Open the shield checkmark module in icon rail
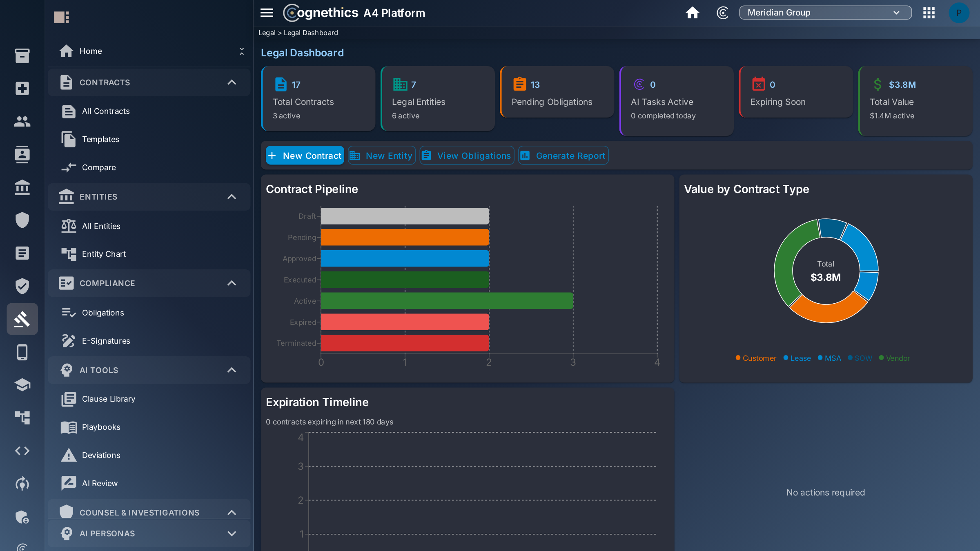The width and height of the screenshot is (980, 551). (x=22, y=286)
